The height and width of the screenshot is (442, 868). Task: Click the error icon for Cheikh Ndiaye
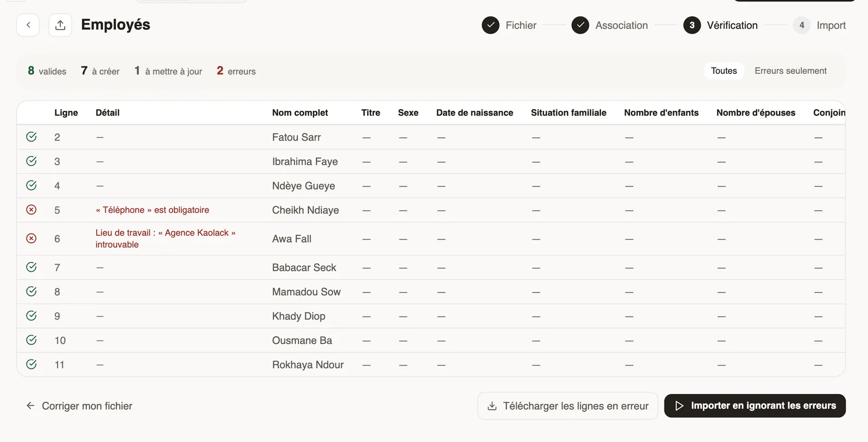point(31,210)
